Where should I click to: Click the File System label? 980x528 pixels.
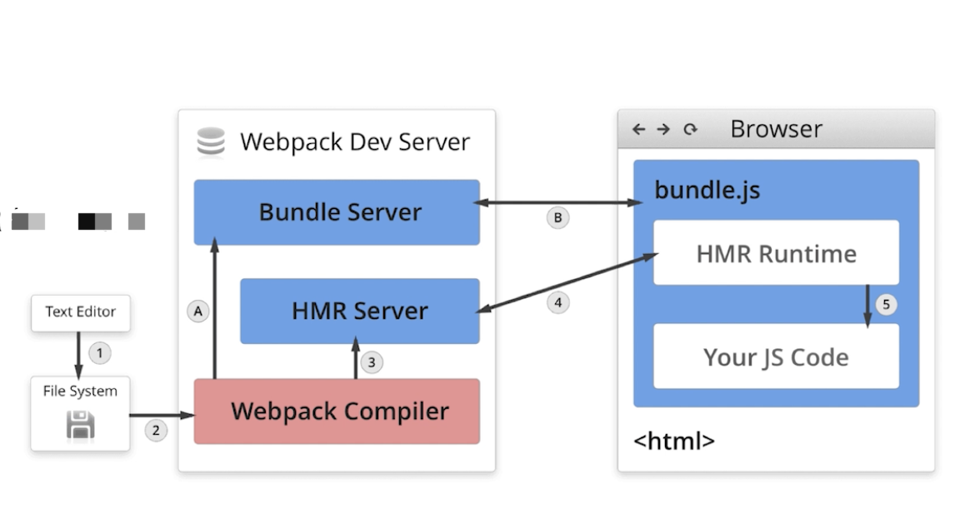pos(80,391)
